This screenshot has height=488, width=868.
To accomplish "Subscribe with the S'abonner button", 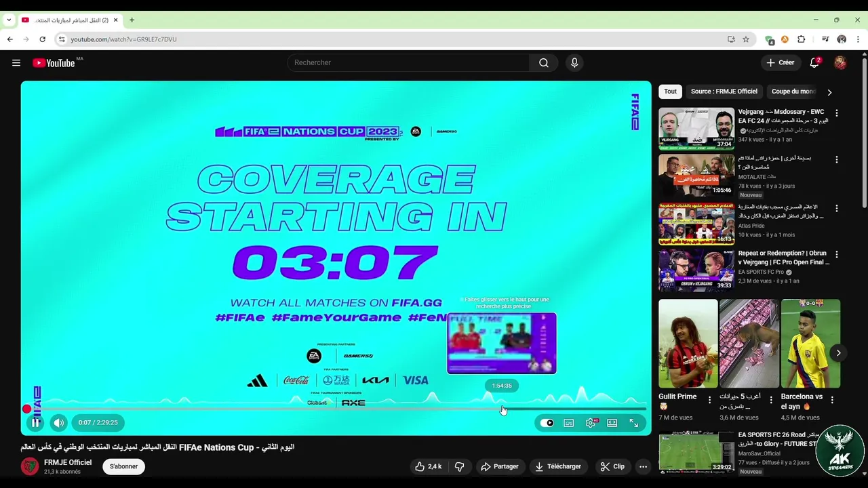I will 123,466.
